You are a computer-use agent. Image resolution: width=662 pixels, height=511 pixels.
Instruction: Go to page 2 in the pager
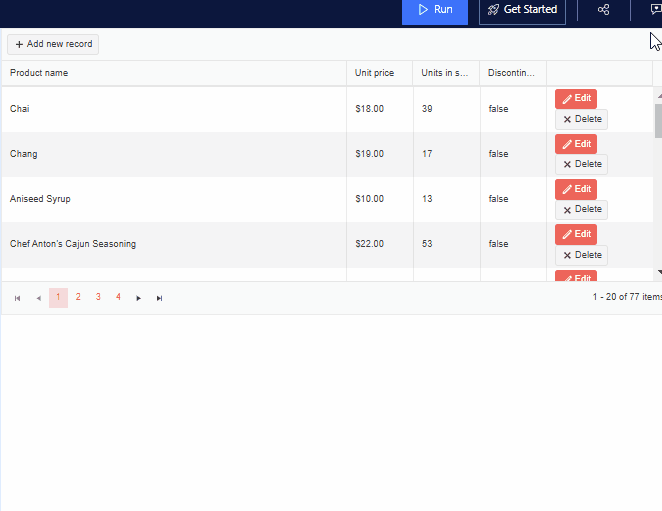click(78, 297)
